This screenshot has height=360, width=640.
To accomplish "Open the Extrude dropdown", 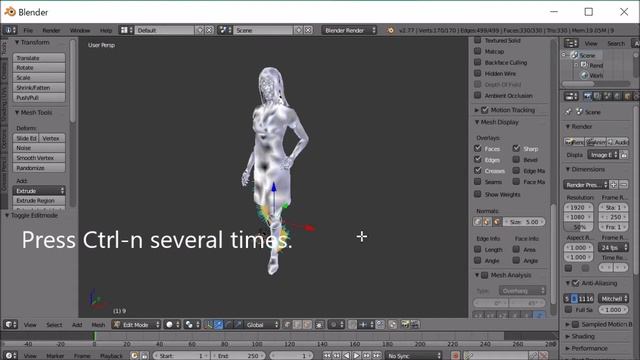I will [39, 191].
